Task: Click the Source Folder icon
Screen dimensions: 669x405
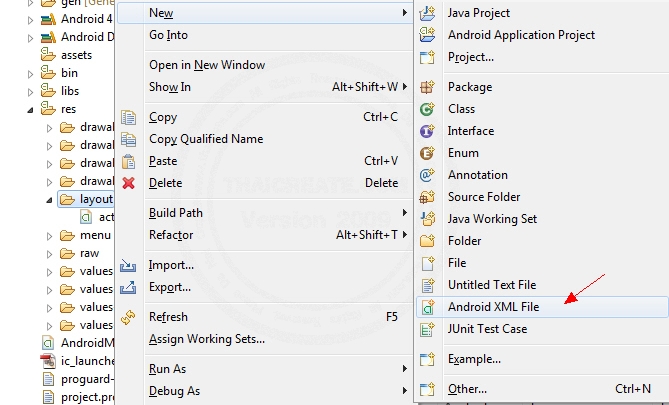Action: pos(428,197)
